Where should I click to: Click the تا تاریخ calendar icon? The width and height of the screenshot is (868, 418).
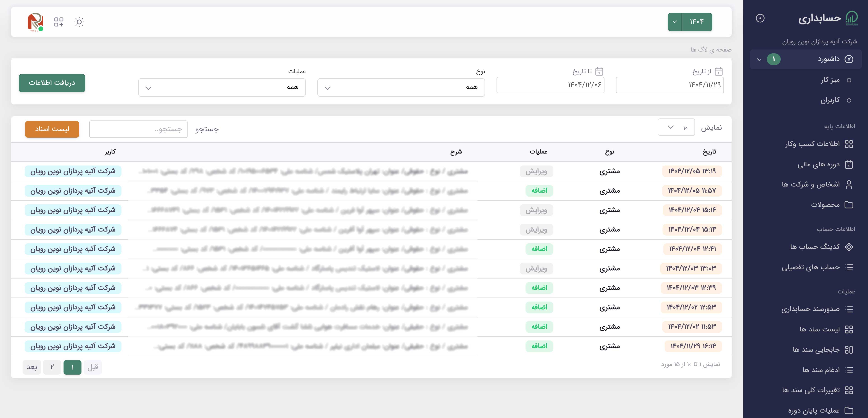point(599,71)
